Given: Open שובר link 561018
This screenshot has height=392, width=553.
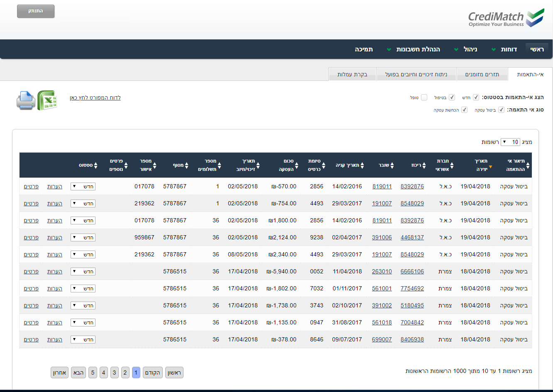Looking at the screenshot, I should tap(382, 322).
